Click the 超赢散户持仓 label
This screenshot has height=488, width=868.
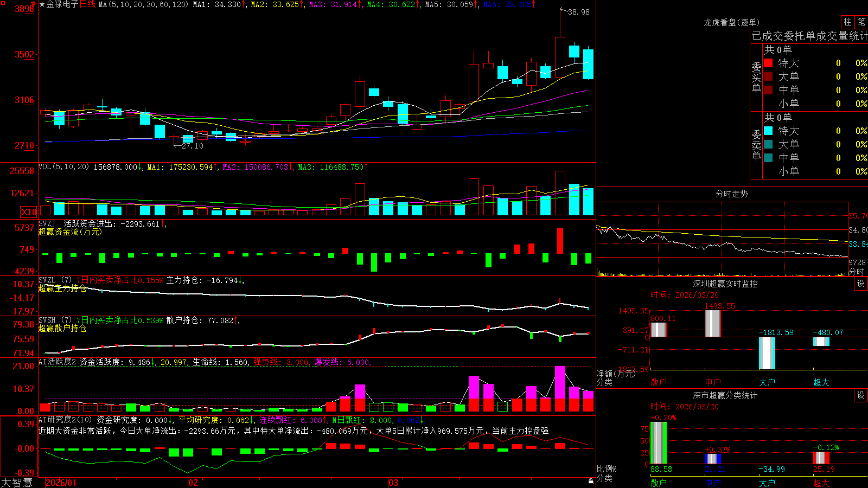coord(62,329)
